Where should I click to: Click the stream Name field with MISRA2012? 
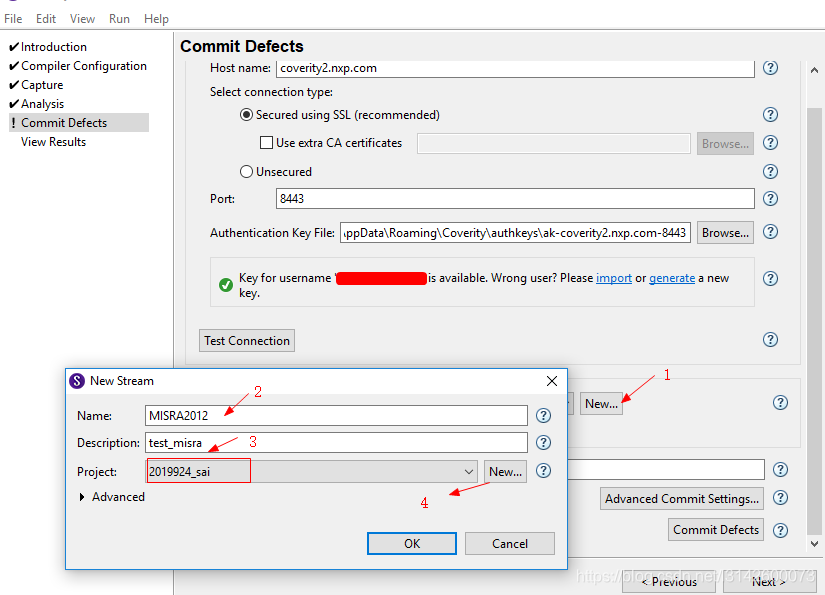coord(336,416)
